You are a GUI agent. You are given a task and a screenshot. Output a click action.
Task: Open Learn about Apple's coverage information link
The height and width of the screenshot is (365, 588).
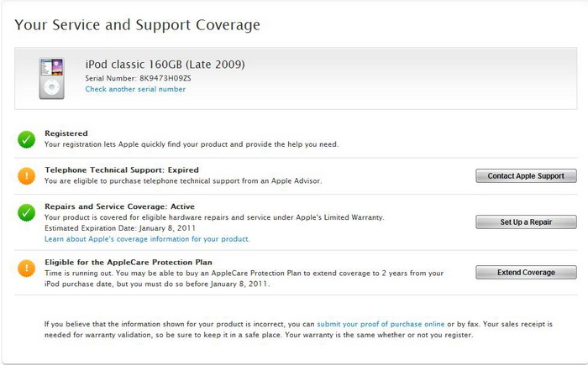click(147, 239)
